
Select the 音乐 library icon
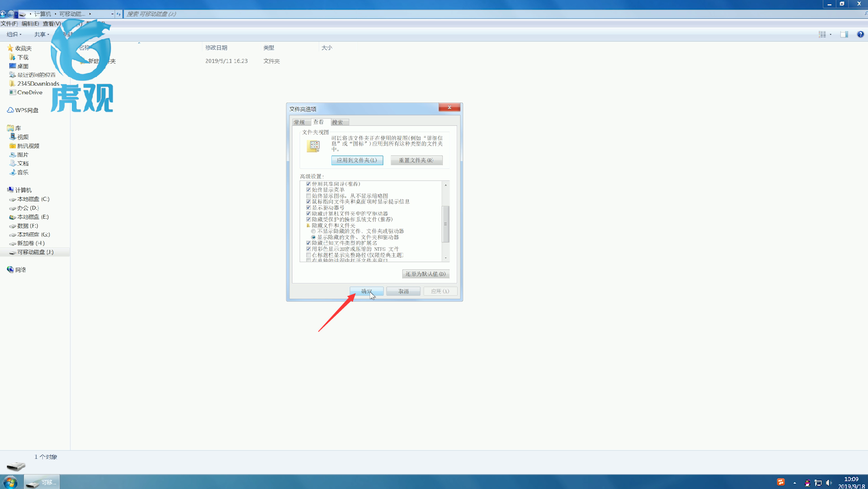pyautogui.click(x=12, y=172)
